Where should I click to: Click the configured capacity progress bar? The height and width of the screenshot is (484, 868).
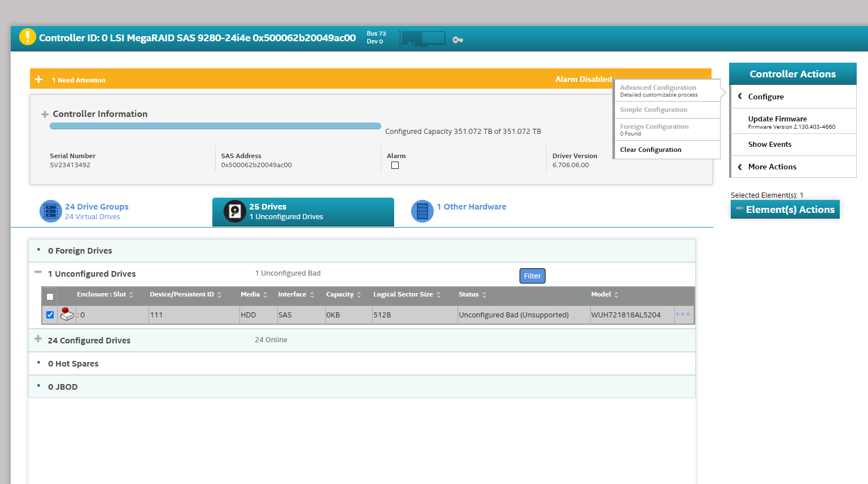click(215, 126)
